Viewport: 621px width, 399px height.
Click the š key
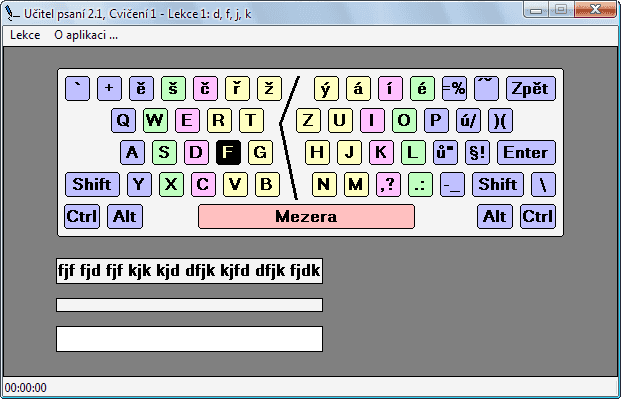click(x=173, y=88)
